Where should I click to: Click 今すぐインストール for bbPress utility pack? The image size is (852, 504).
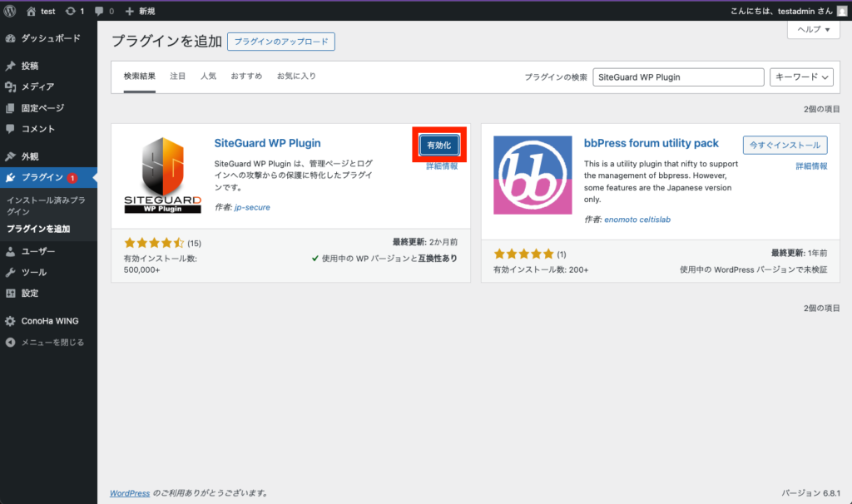[785, 145]
